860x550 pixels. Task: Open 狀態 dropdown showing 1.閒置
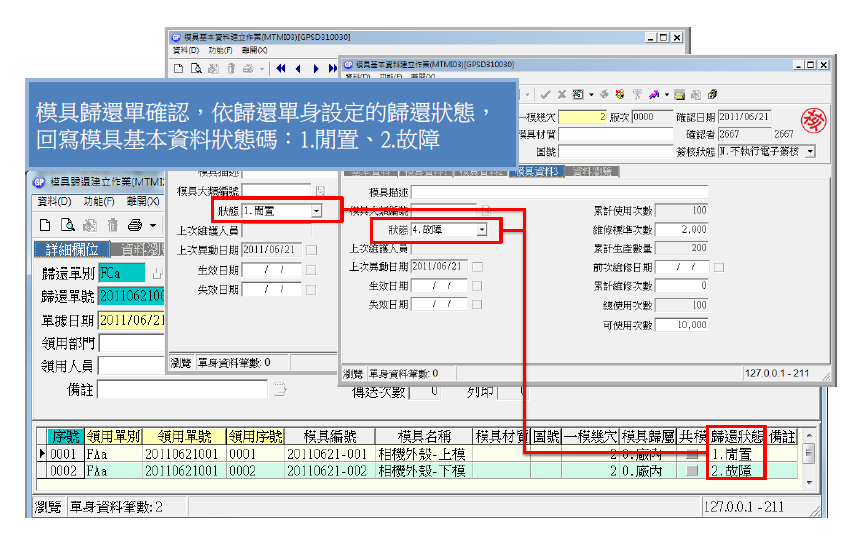[x=316, y=211]
